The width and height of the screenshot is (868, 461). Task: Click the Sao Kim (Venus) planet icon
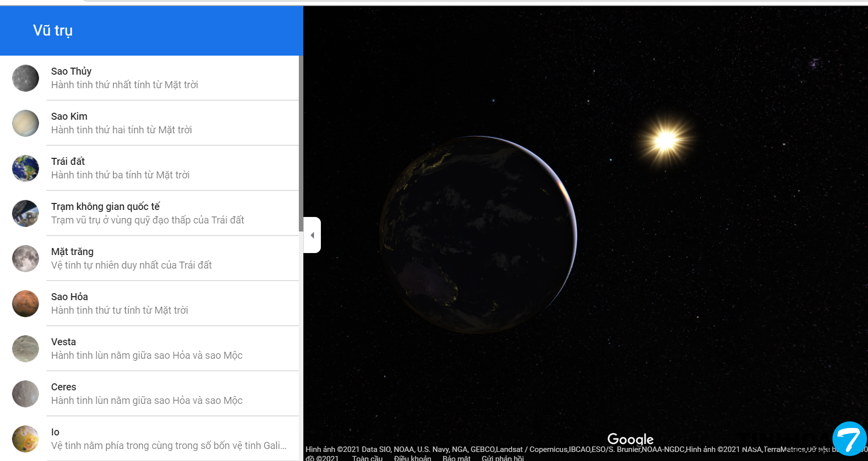click(x=26, y=123)
